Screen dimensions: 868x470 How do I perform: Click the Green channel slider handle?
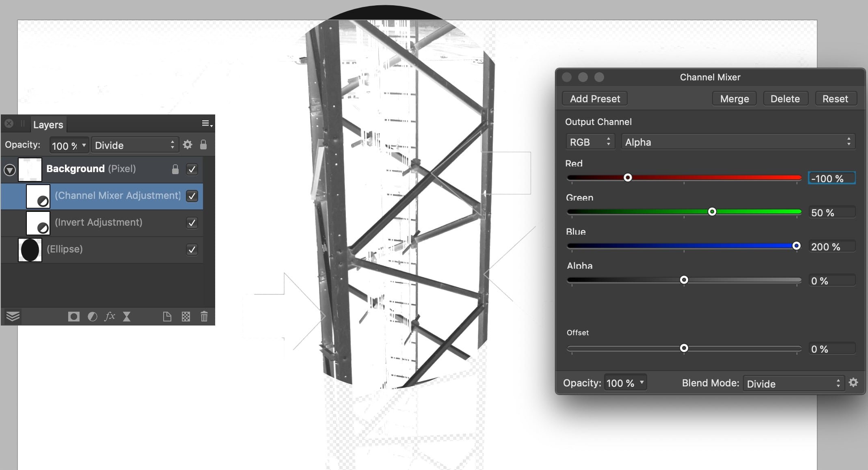tap(712, 212)
